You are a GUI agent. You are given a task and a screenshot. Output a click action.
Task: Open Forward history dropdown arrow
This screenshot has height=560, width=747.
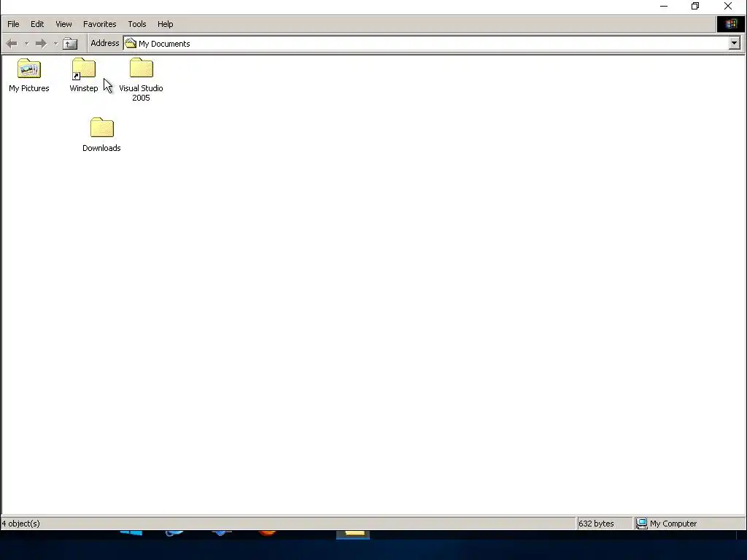(55, 44)
